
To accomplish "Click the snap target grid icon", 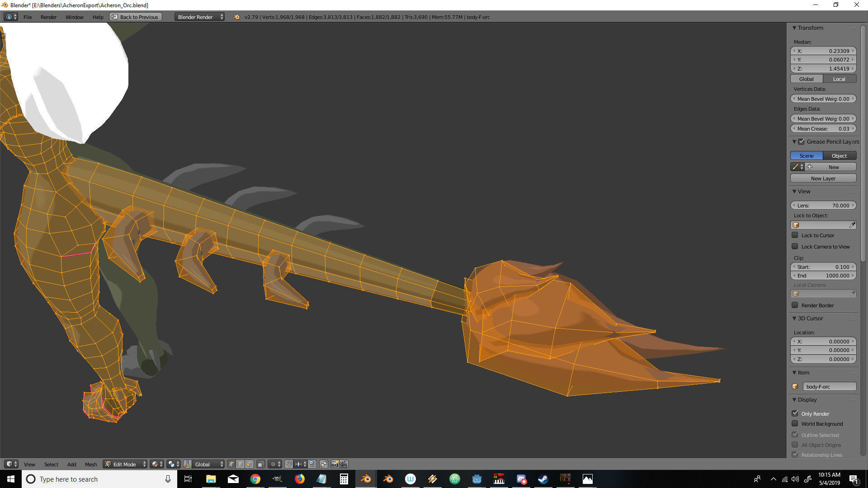I will pyautogui.click(x=312, y=464).
